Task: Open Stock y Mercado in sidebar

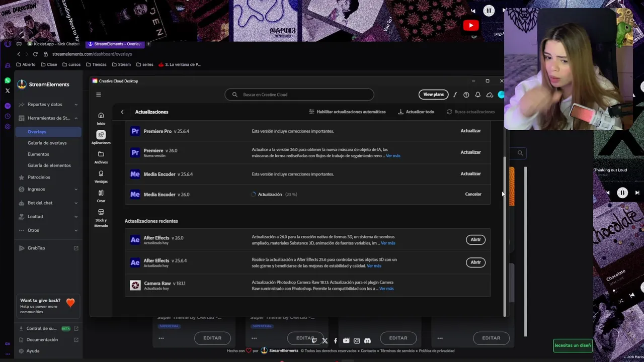Action: tap(101, 218)
